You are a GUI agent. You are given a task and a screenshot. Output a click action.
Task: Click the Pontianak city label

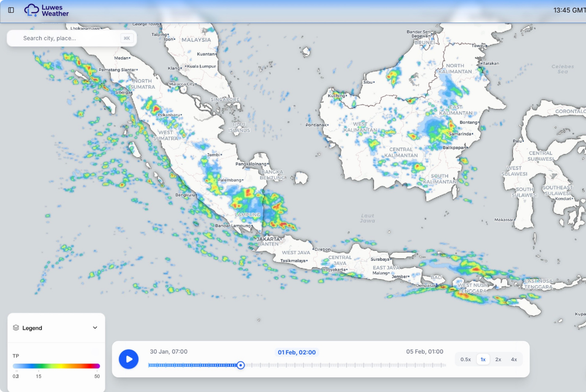[x=316, y=125]
